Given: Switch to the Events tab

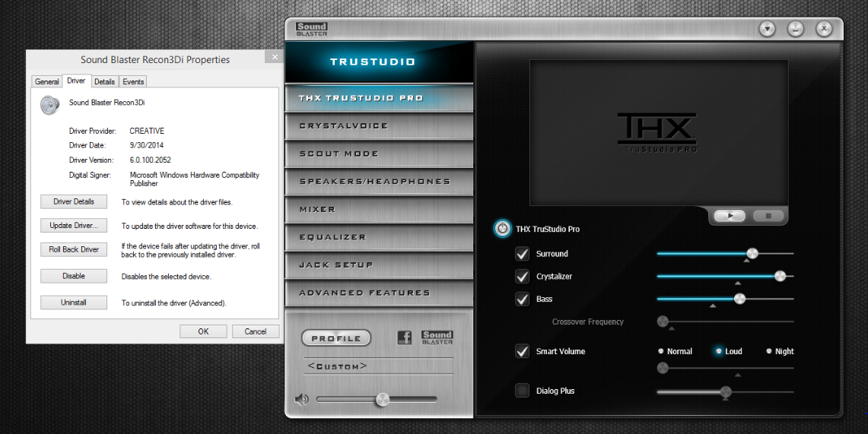Looking at the screenshot, I should click(x=133, y=81).
